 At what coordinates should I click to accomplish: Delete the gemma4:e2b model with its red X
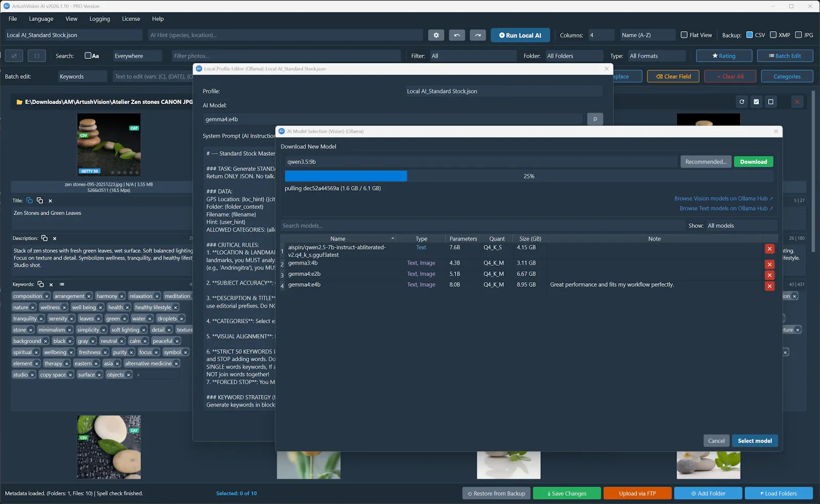point(769,275)
